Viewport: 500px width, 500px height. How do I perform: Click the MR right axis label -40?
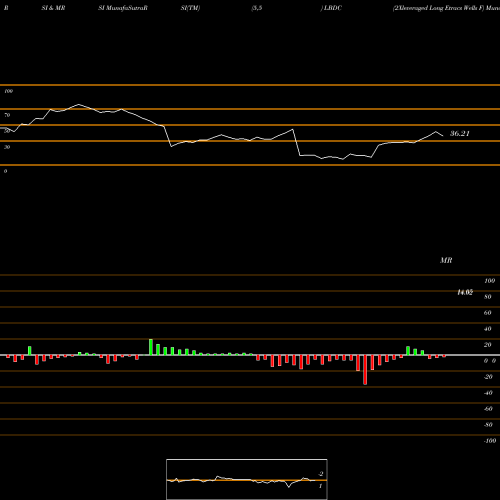[488, 393]
